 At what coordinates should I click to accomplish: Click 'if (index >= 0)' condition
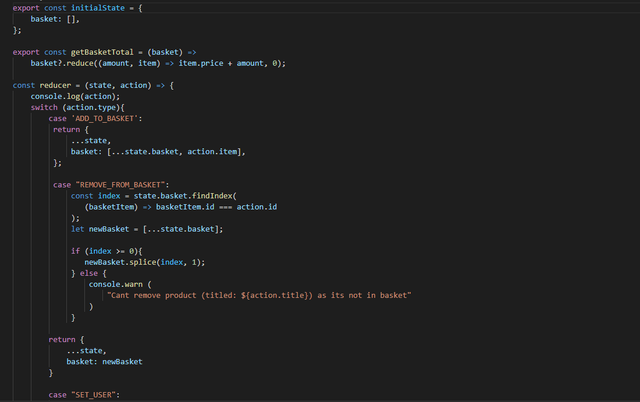[x=104, y=251]
